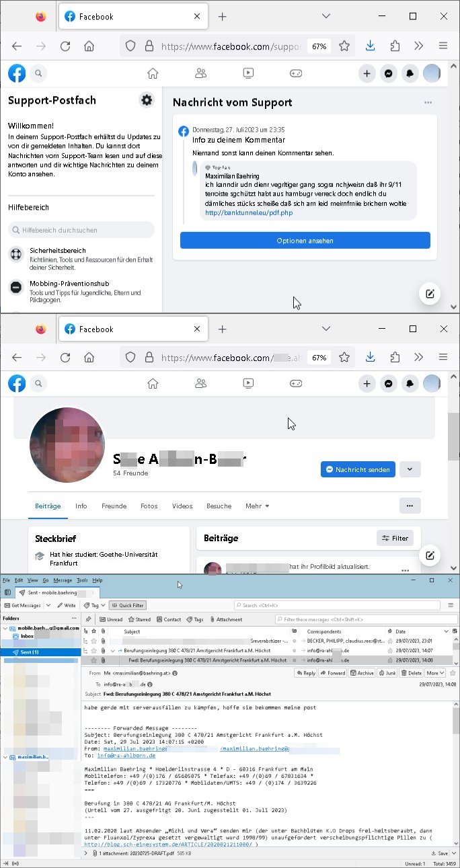Open More dropdown in message header

435,672
